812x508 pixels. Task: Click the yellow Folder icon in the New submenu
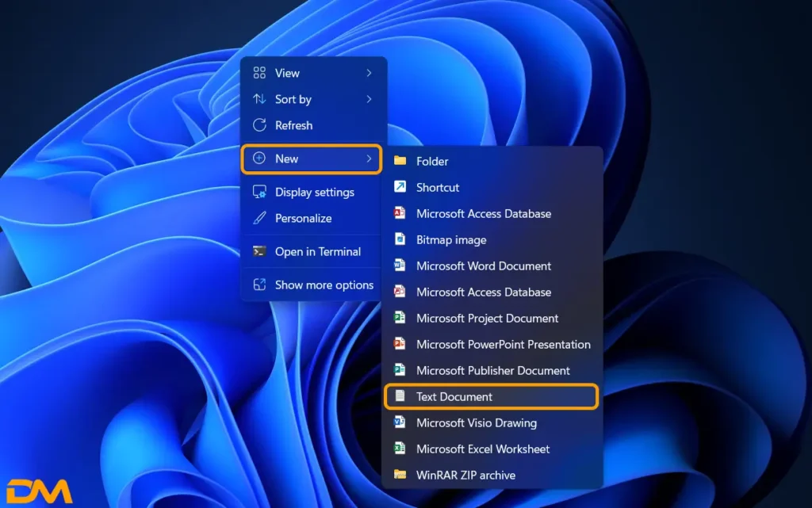click(400, 161)
